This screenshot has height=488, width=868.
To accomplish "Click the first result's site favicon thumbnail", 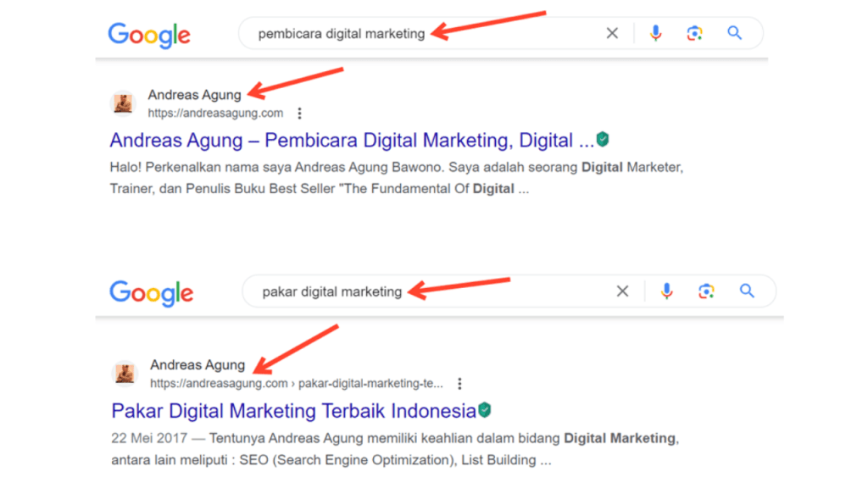I will click(124, 103).
